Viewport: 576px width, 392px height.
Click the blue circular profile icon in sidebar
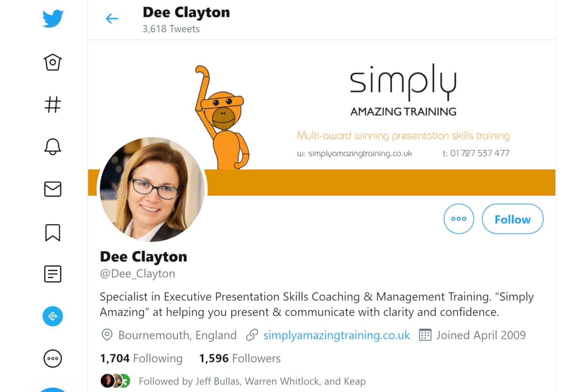pyautogui.click(x=53, y=316)
